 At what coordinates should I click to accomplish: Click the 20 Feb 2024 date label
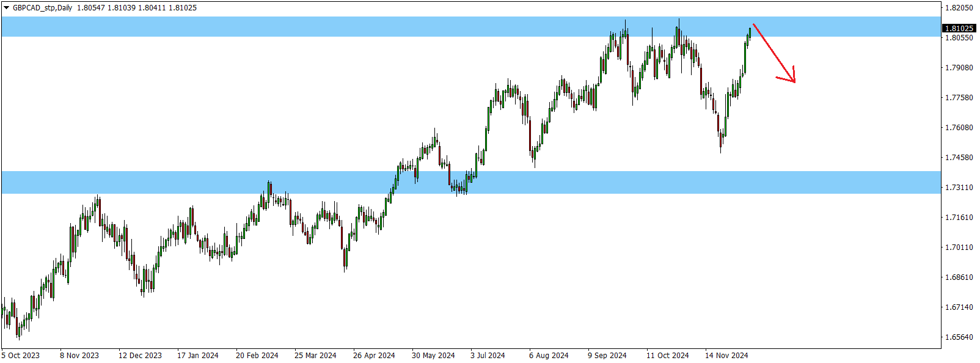[x=257, y=356]
